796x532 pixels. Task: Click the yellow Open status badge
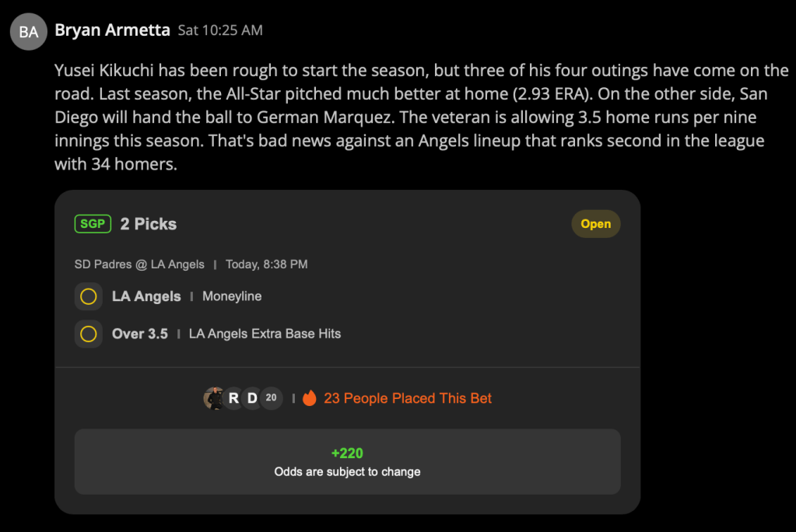(x=595, y=224)
